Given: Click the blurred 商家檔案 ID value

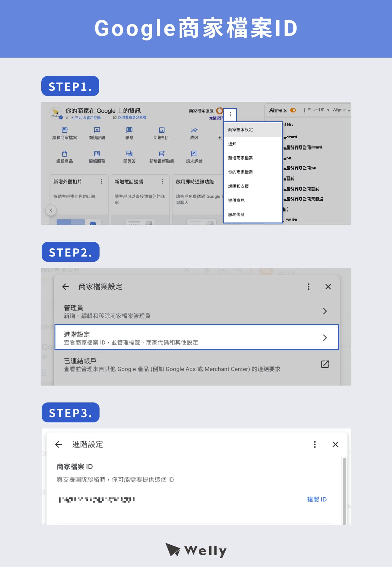Looking at the screenshot, I should coord(97,500).
